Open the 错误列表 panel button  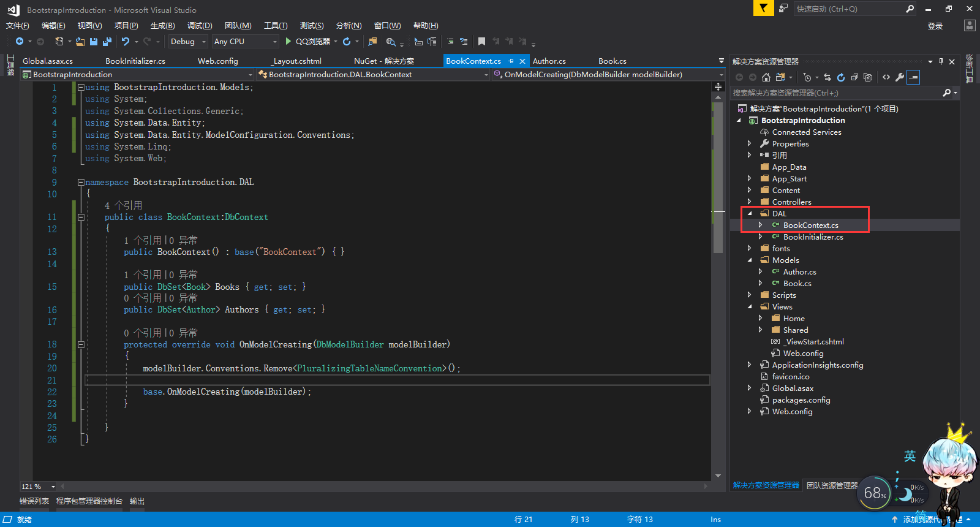[34, 501]
